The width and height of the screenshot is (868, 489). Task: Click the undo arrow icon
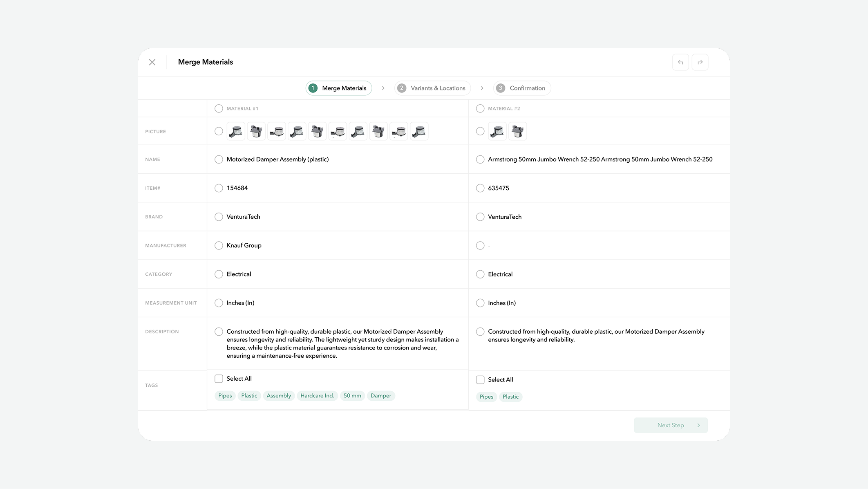coord(680,62)
